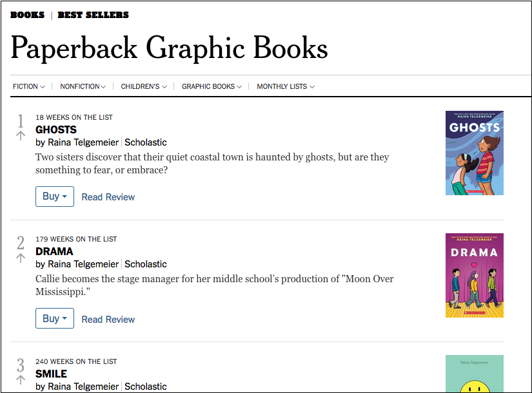This screenshot has width=532, height=393.
Task: Open the Smile book cover thumbnail
Action: 474,374
